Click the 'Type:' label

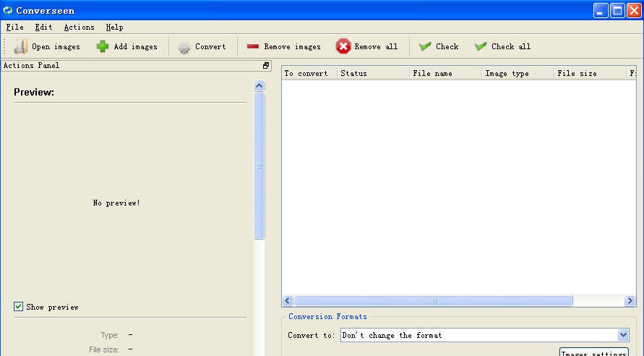110,335
